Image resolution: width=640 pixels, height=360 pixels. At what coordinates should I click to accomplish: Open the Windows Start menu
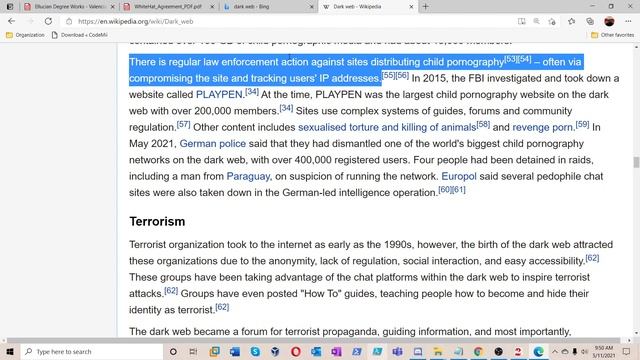tap(10, 351)
